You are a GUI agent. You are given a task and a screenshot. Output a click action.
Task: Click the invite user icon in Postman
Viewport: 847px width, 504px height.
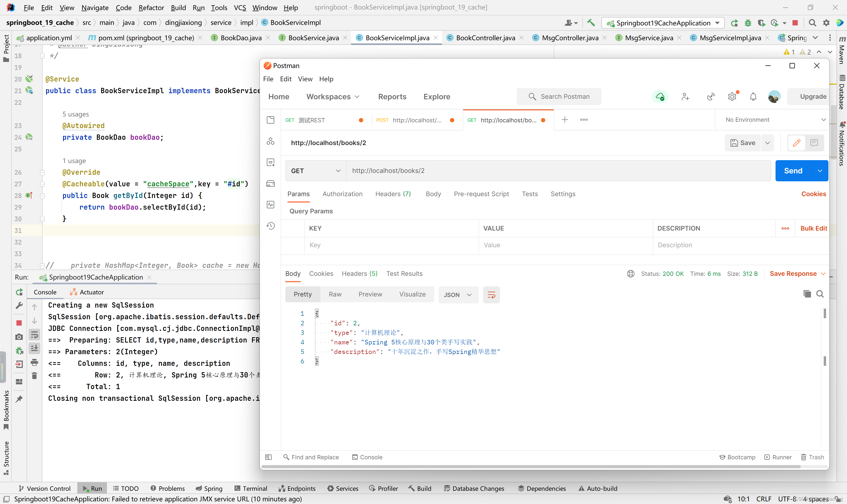click(685, 97)
